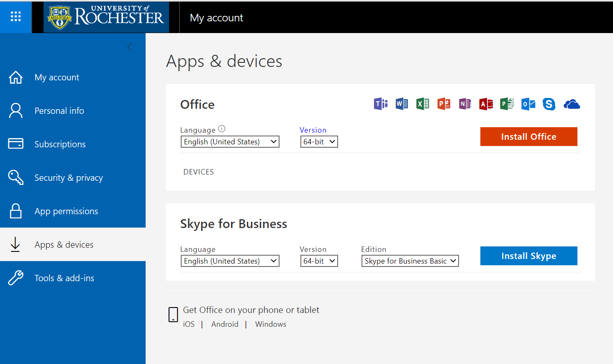Click the home icon beside My account
The height and width of the screenshot is (364, 613).
16,77
